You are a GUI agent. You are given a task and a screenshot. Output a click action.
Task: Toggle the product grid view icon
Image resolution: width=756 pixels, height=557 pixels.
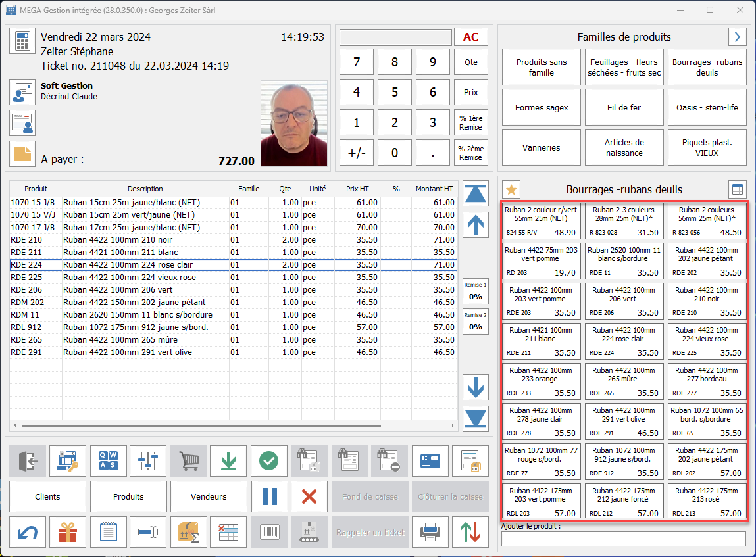click(738, 189)
